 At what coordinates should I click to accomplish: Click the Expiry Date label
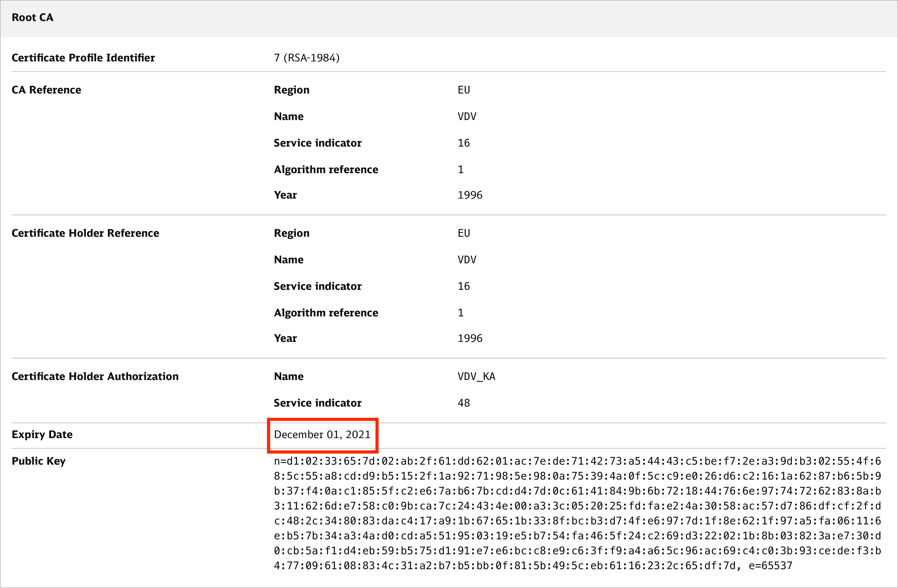42,435
